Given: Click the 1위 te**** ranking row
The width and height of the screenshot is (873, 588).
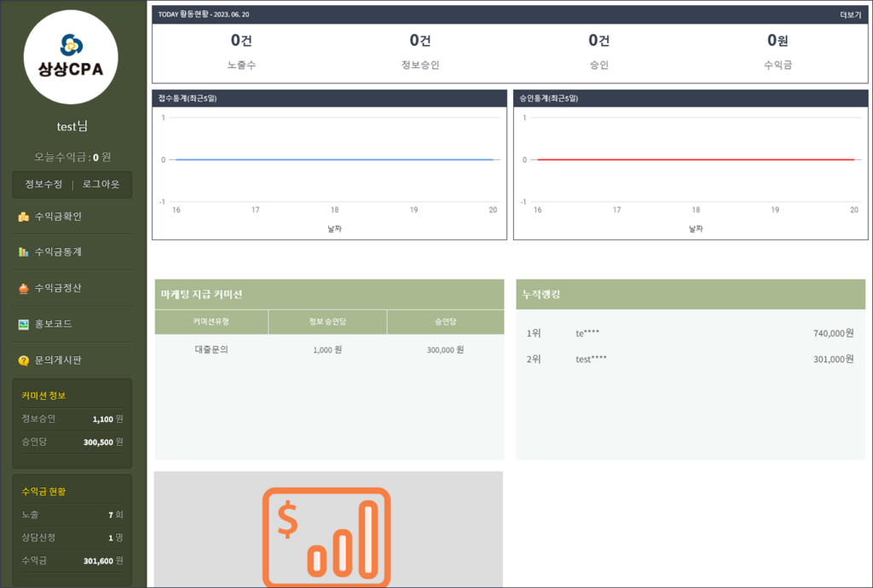Looking at the screenshot, I should (x=690, y=333).
